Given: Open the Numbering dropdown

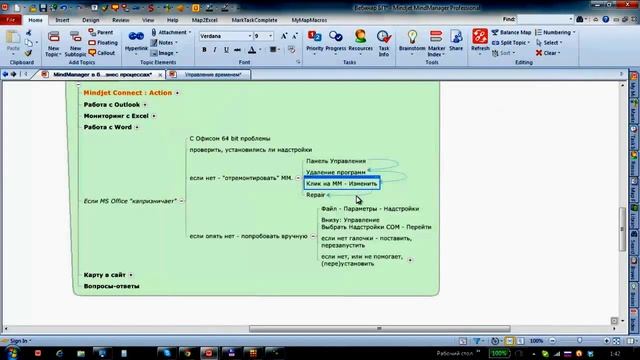Looking at the screenshot, I should pos(555,32).
